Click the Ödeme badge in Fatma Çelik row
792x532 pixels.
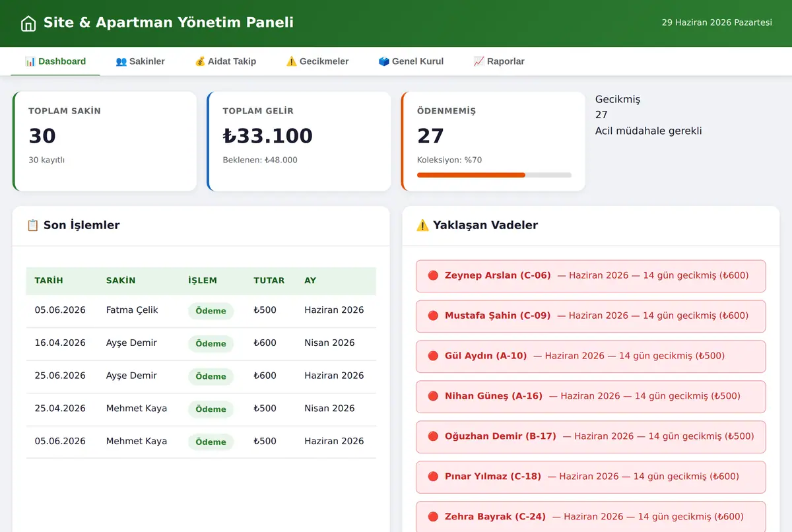211,311
